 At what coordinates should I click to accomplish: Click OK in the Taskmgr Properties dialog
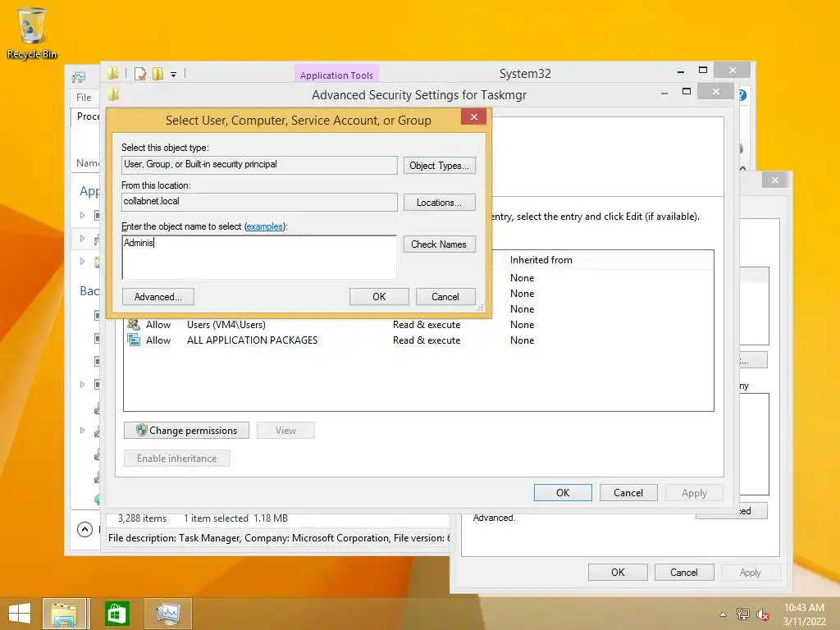[x=618, y=572]
